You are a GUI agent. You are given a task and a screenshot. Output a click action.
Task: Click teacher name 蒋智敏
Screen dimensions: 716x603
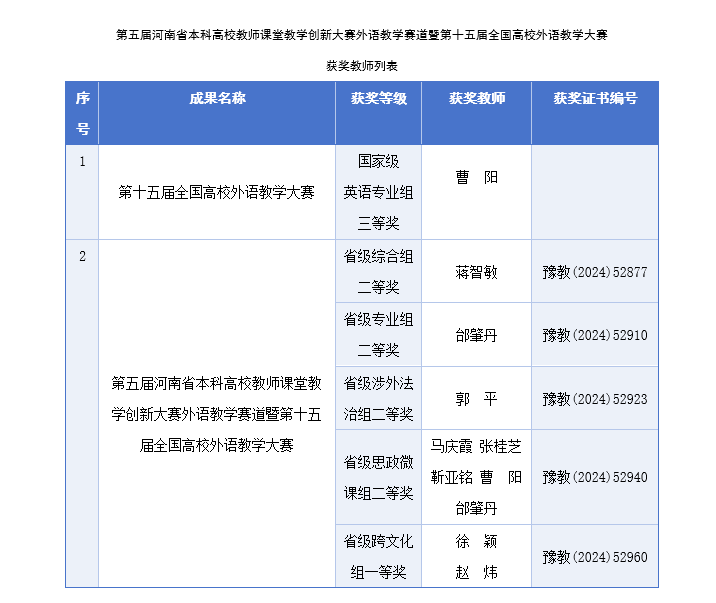476,272
